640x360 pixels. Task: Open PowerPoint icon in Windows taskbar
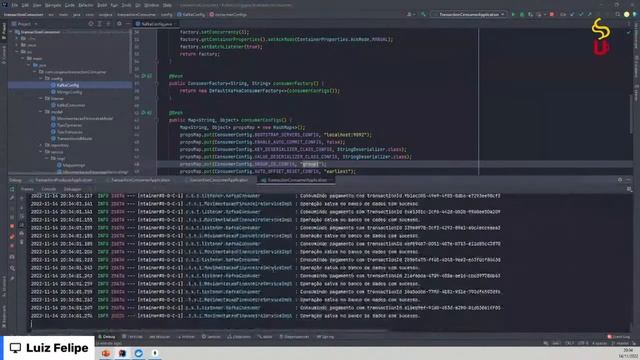pyautogui.click(x=106, y=353)
